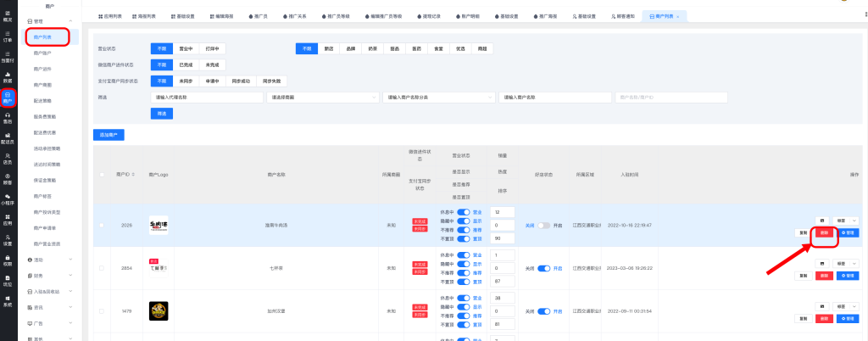
Task: Click the blue 添加商户 button
Action: 108,134
